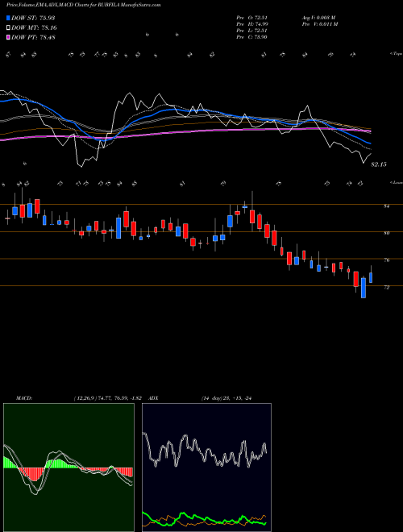Open the dark blue ADX indicator panel

click(206, 468)
